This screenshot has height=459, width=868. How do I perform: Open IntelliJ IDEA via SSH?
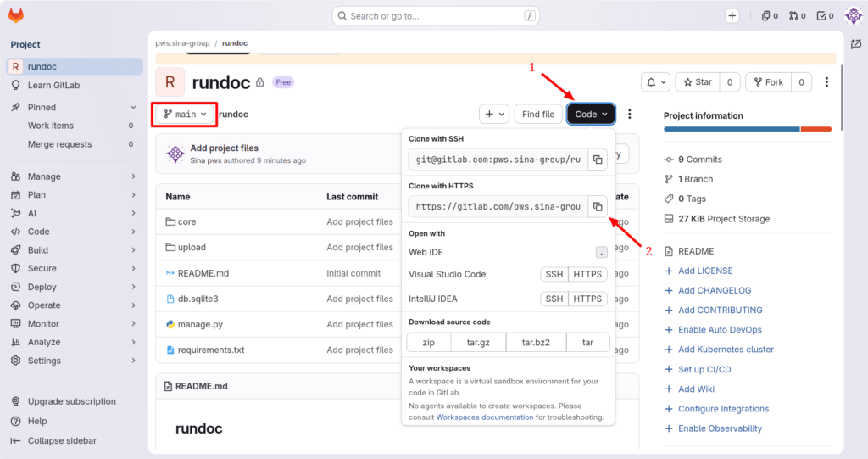(554, 299)
